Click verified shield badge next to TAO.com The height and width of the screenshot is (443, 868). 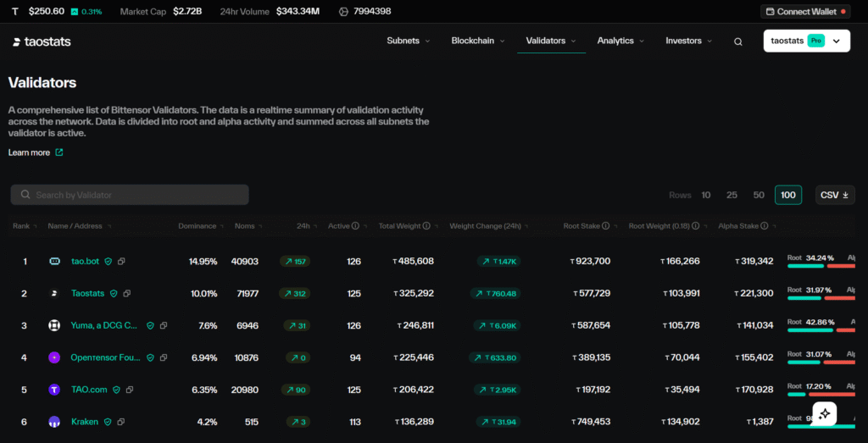coord(116,390)
